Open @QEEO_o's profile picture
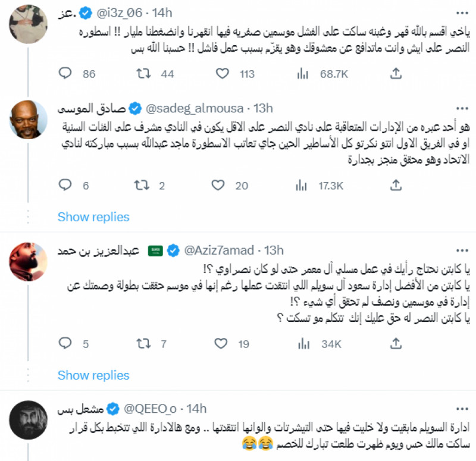 click(27, 419)
